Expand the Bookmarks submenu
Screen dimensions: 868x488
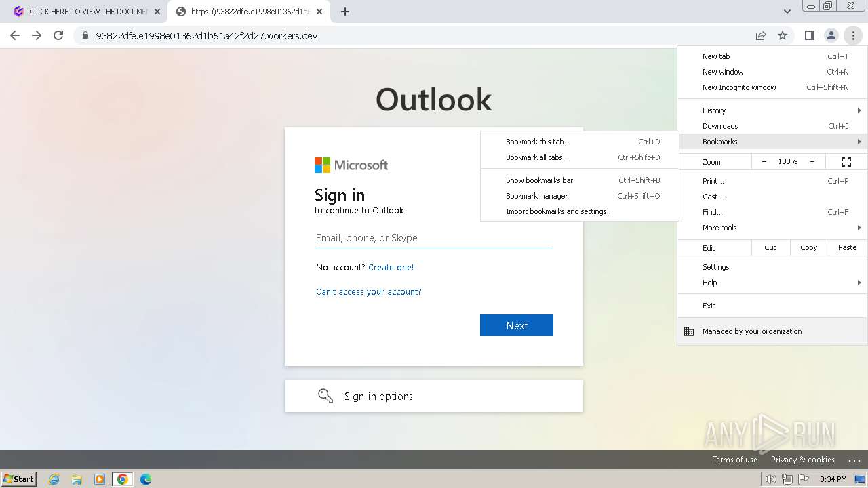[x=772, y=142]
